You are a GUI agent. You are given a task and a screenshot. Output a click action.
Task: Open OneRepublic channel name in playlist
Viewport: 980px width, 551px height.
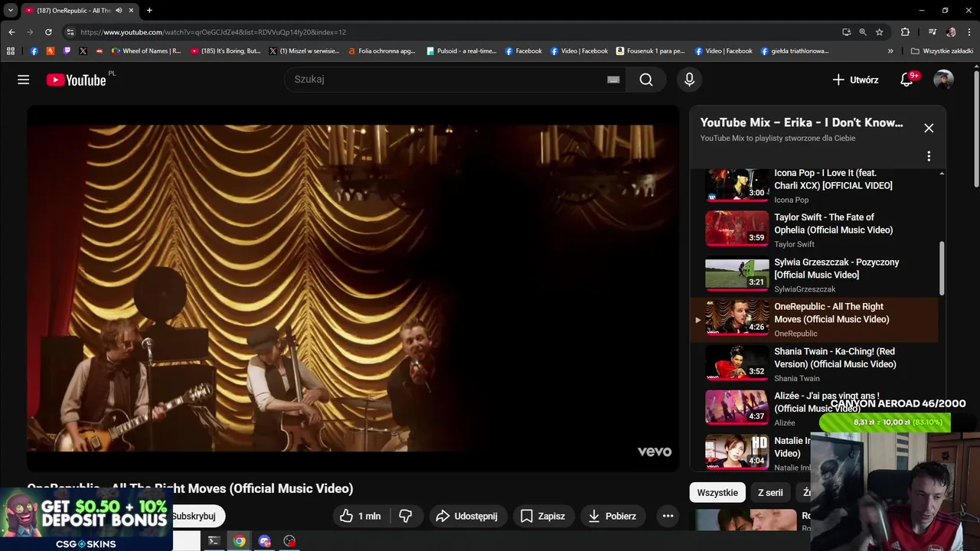[795, 334]
